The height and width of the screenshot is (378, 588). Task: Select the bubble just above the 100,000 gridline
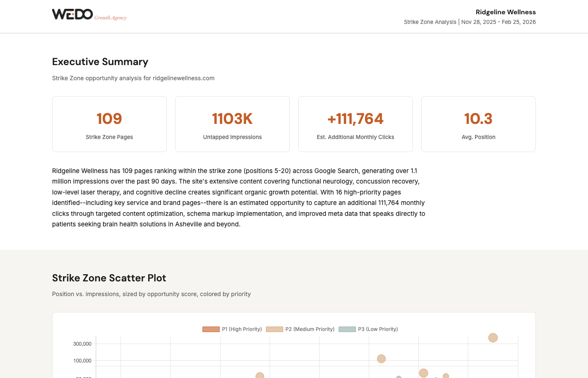381,359
